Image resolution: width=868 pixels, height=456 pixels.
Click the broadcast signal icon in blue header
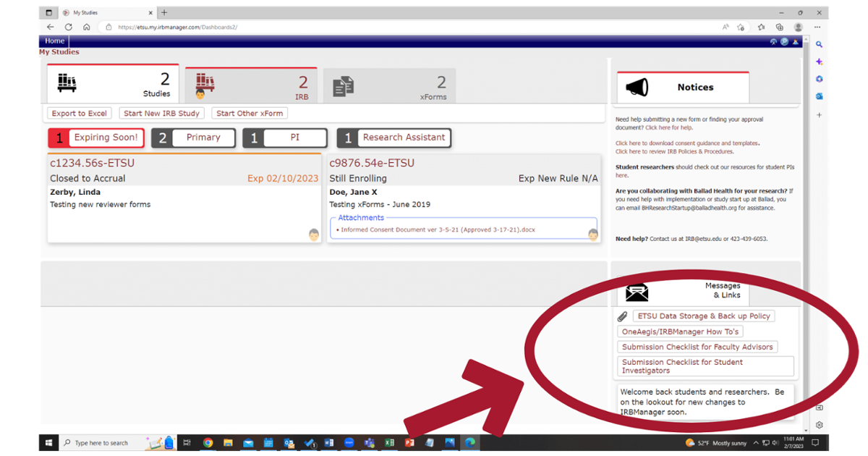tap(773, 42)
